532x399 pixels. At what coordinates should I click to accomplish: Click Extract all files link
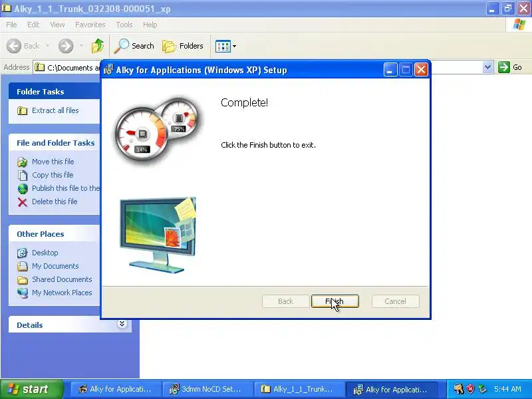click(x=55, y=110)
